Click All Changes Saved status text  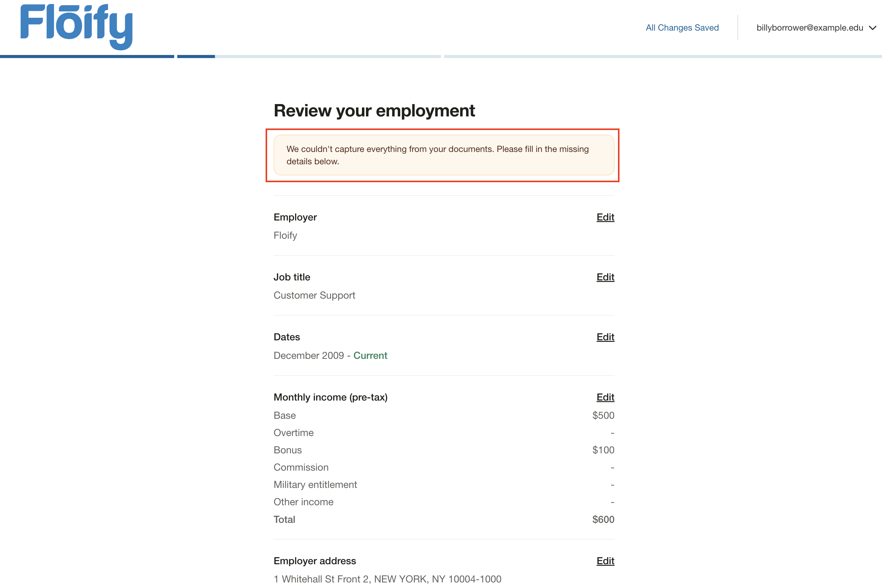pos(682,28)
